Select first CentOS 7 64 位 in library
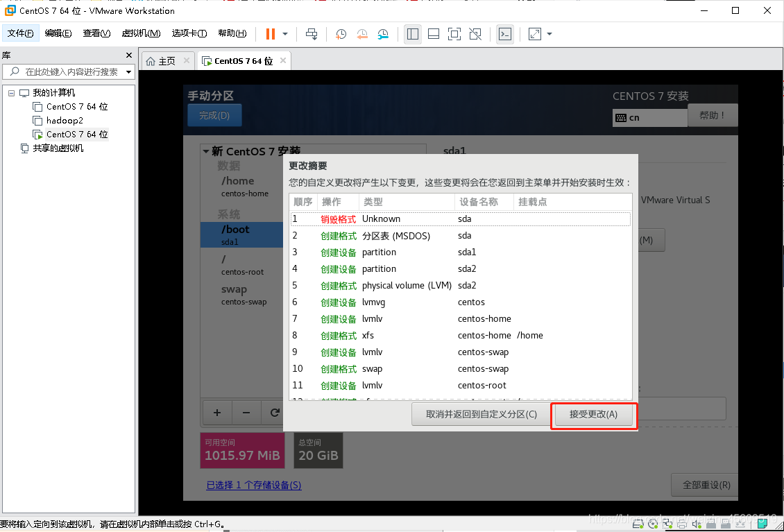 click(77, 107)
